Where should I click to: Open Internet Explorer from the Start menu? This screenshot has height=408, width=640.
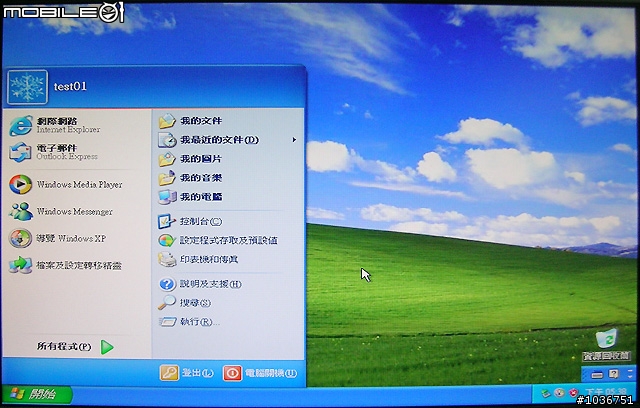pyautogui.click(x=55, y=125)
